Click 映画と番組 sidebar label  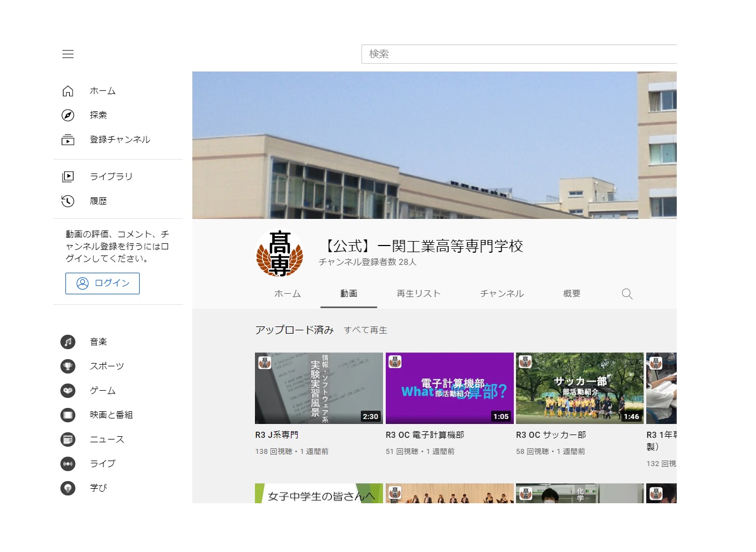[111, 415]
